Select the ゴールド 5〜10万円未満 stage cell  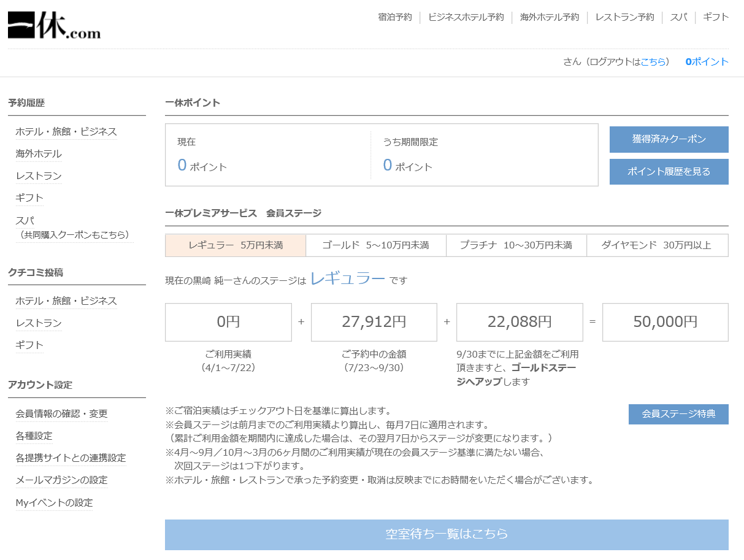[376, 245]
